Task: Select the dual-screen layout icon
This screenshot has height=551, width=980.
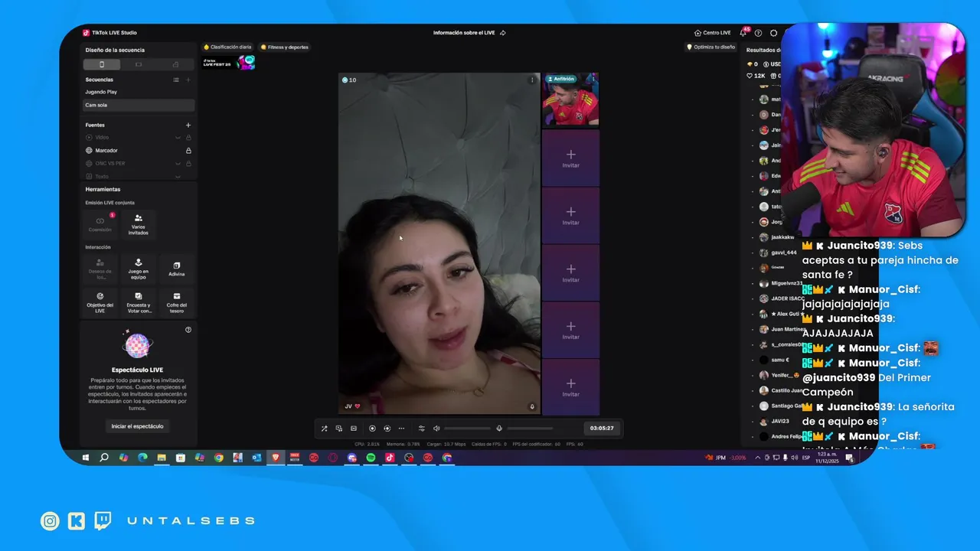Action: (x=175, y=64)
